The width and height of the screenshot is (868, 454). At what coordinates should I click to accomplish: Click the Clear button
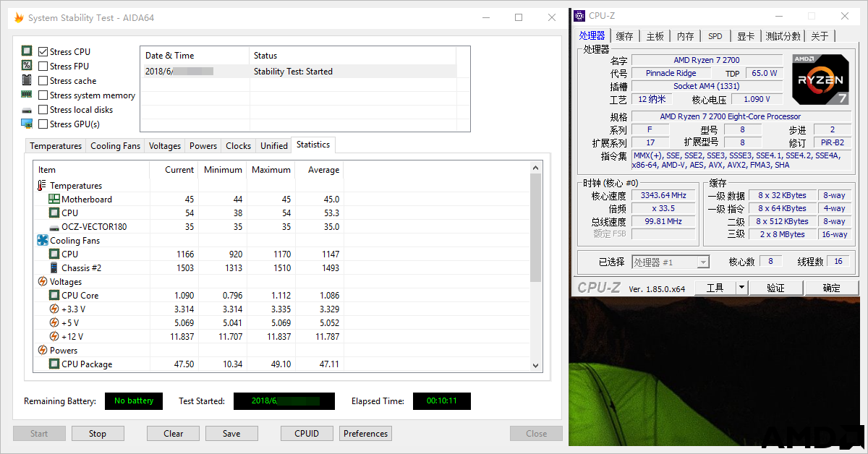174,434
